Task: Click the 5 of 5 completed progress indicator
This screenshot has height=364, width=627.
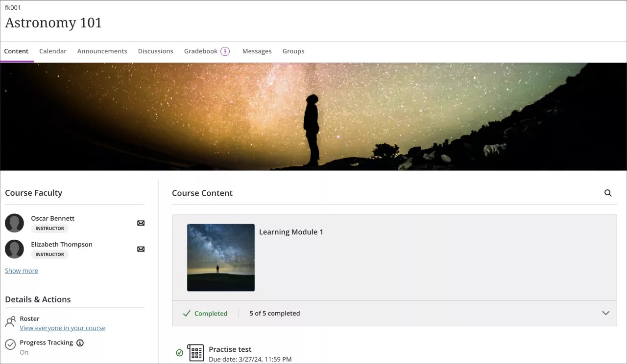Action: (274, 313)
